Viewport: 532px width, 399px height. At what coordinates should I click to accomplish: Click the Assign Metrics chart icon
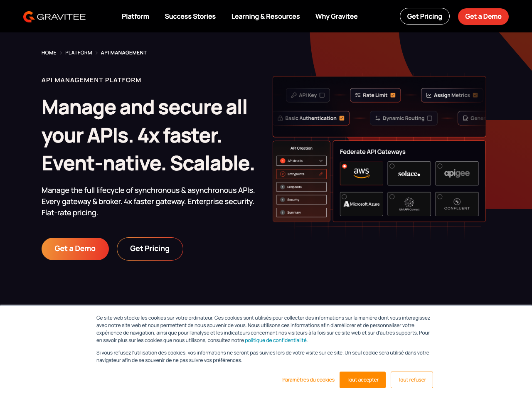pos(428,95)
